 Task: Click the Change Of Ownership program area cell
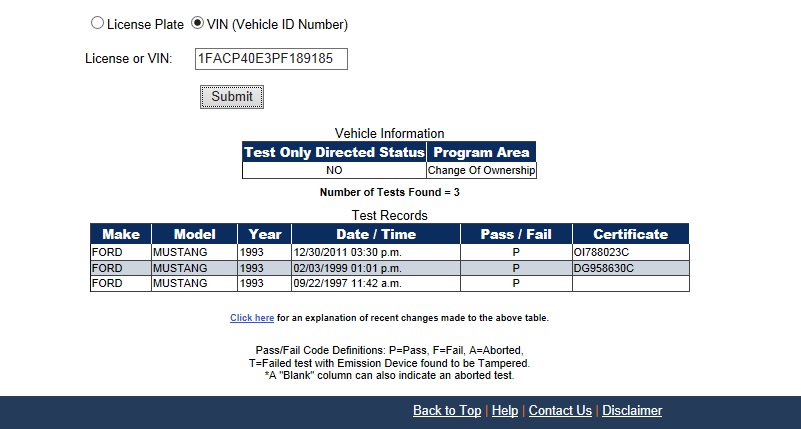[482, 171]
